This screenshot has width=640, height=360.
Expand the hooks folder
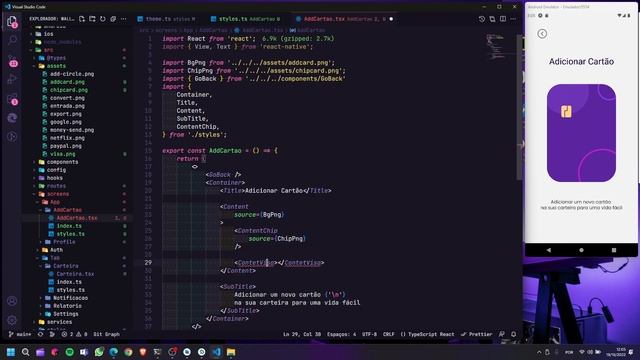tap(54, 178)
